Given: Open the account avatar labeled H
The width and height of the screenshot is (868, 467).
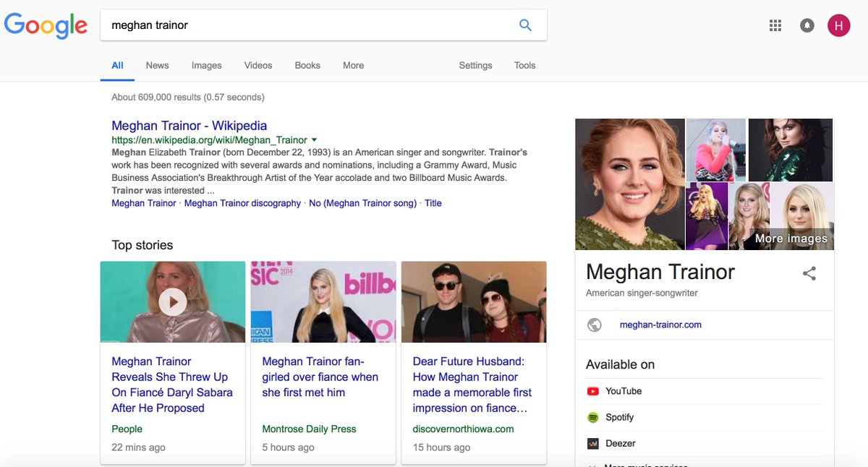Looking at the screenshot, I should (839, 25).
